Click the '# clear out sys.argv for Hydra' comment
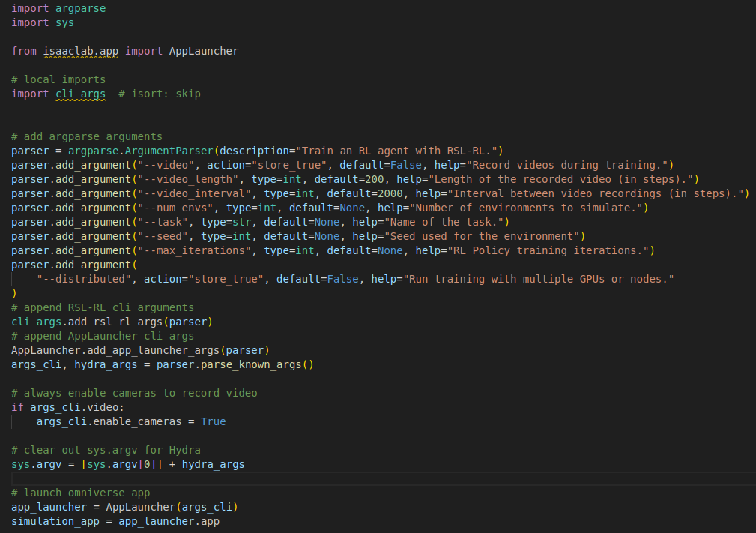The width and height of the screenshot is (756, 533). click(106, 450)
